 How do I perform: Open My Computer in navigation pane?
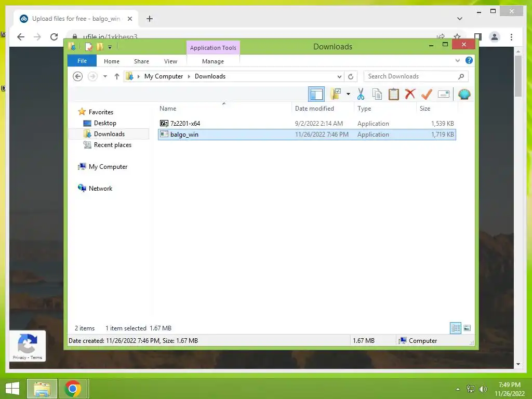click(x=108, y=167)
